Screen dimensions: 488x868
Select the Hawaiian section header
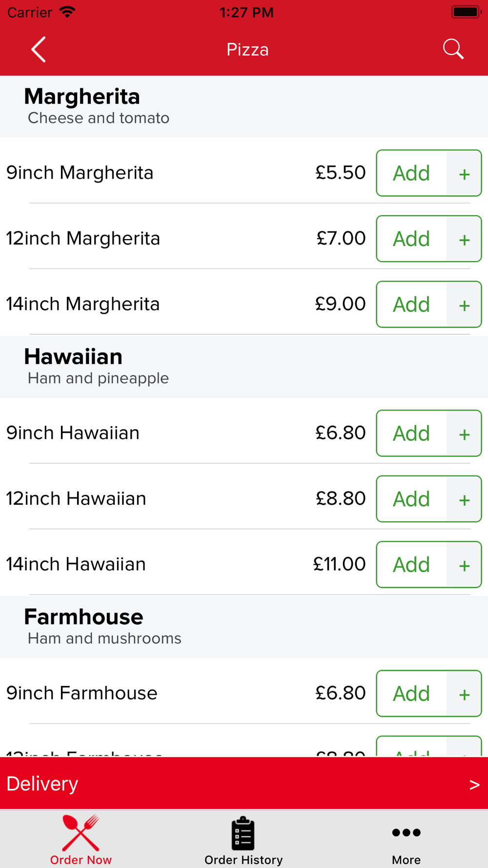[x=73, y=357]
